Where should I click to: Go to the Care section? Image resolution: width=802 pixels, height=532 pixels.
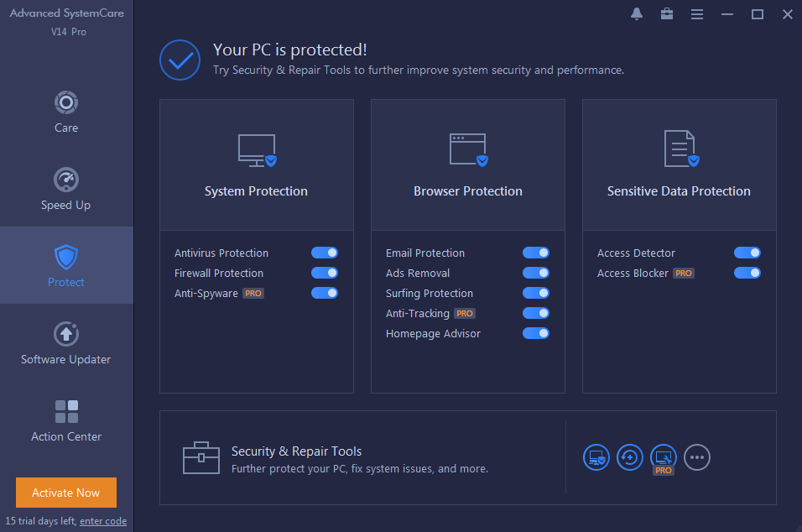point(66,112)
